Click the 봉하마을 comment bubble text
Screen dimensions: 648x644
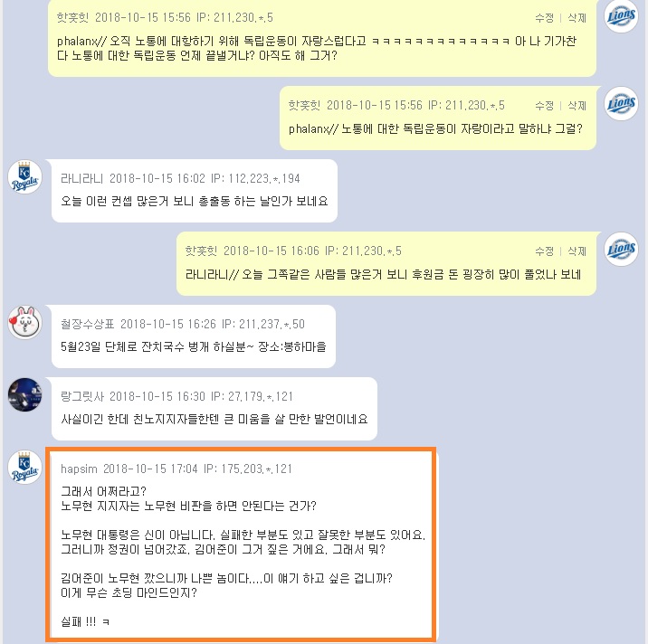[x=194, y=346]
